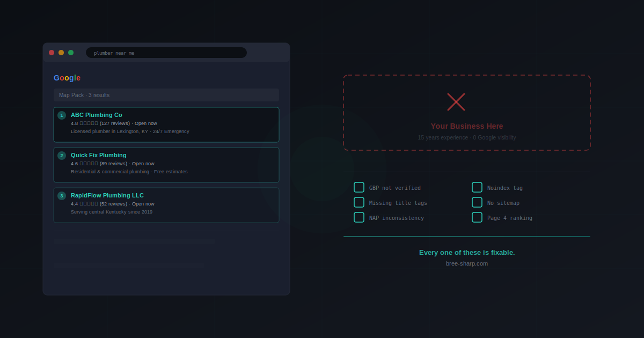Click the orange window dot
The width and height of the screenshot is (644, 338).
[x=61, y=53]
